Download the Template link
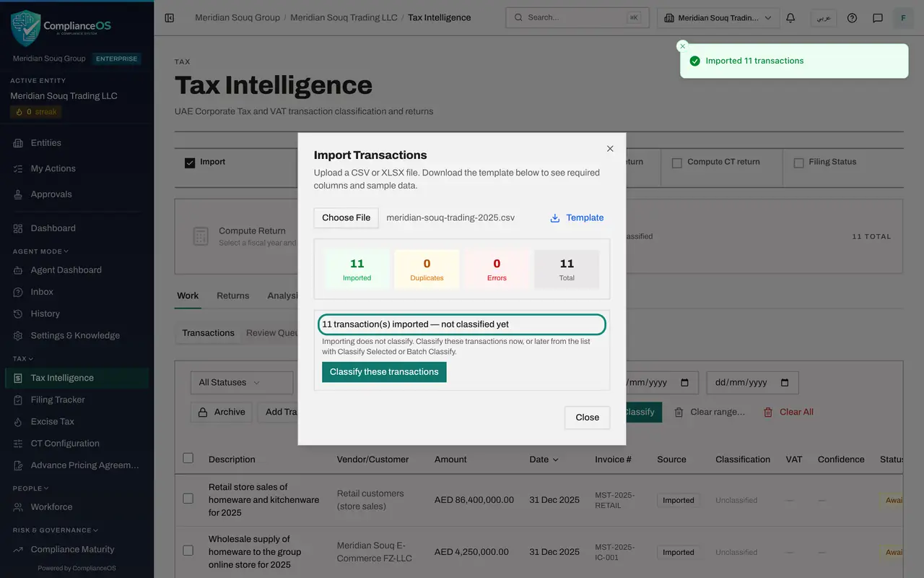The width and height of the screenshot is (924, 578). (x=577, y=217)
